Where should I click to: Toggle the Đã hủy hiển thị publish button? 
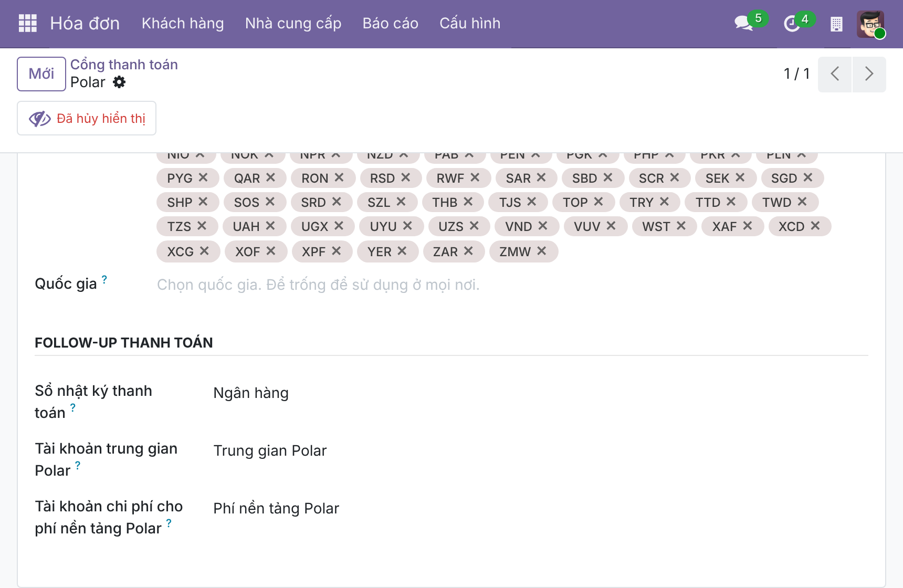click(87, 118)
